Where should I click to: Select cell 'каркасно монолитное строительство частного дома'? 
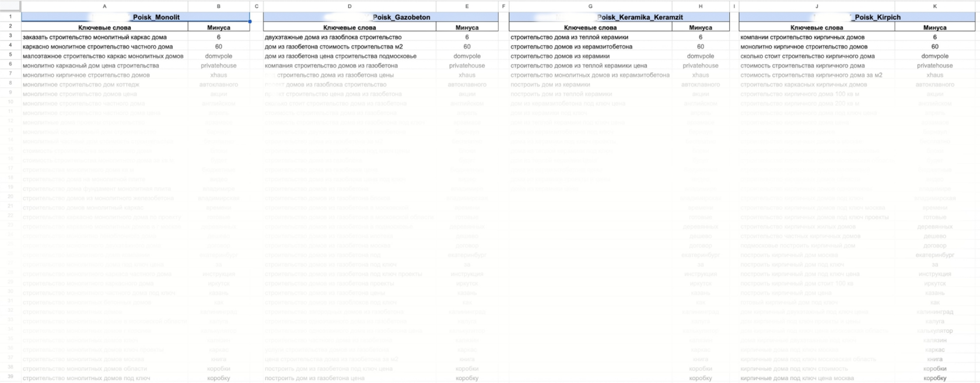104,46
